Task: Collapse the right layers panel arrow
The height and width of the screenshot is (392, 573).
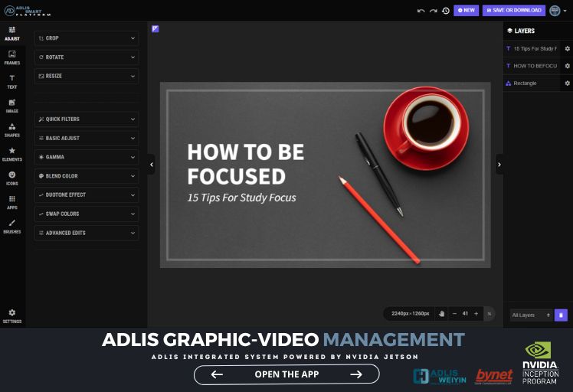Action: [x=499, y=164]
